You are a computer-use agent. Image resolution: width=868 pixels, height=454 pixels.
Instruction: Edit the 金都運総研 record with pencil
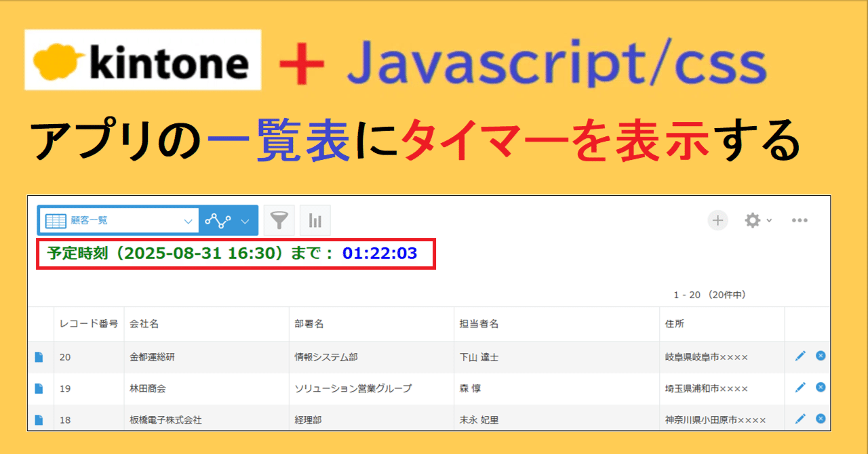point(800,356)
